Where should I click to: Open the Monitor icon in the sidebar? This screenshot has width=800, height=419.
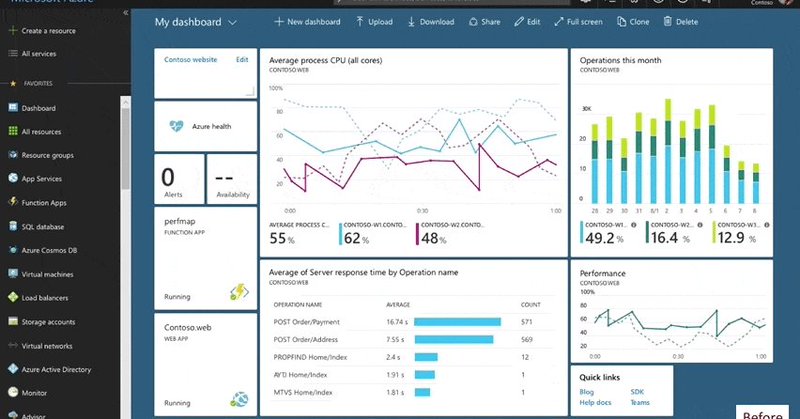13,392
